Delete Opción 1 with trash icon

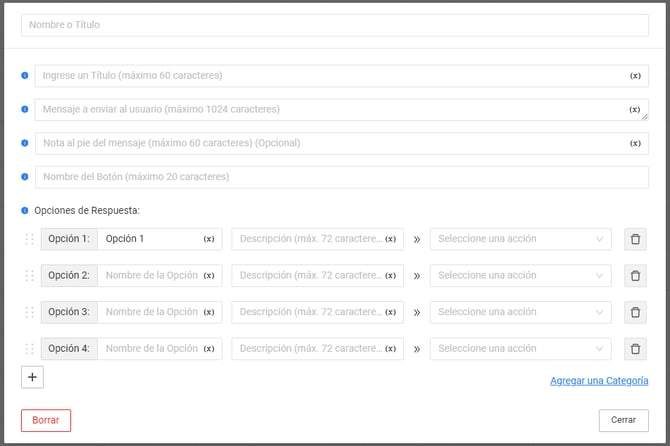click(635, 239)
